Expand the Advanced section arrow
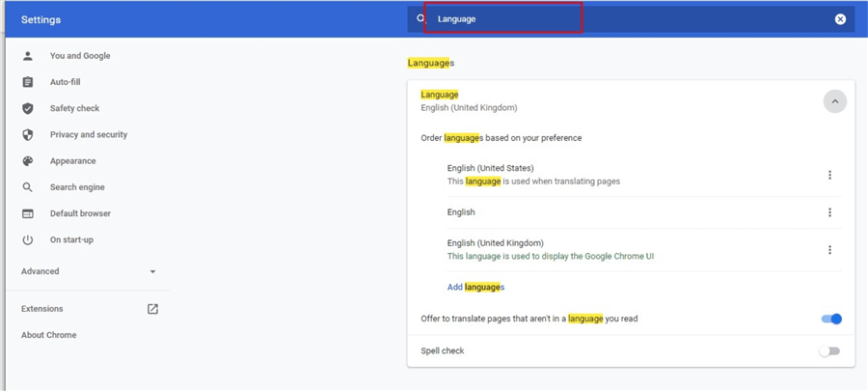This screenshot has width=868, height=391. click(152, 272)
